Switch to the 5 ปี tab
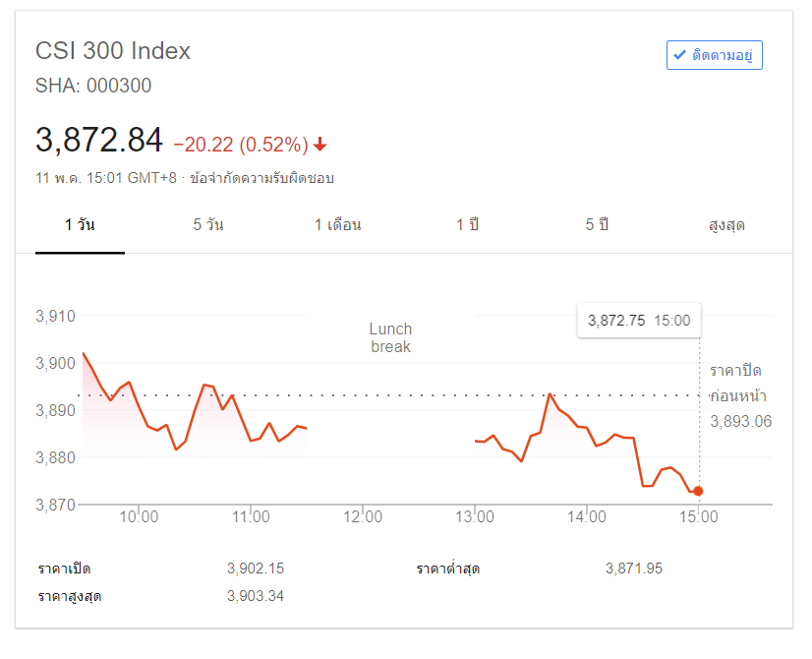812x659 pixels. click(x=597, y=225)
